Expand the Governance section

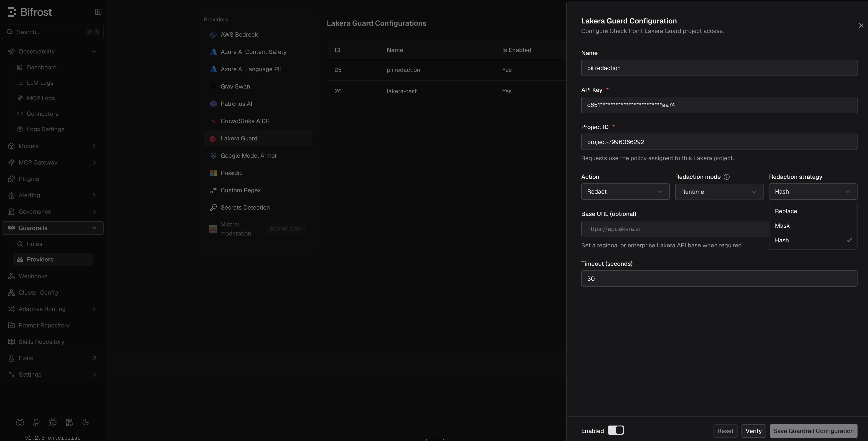pyautogui.click(x=53, y=212)
